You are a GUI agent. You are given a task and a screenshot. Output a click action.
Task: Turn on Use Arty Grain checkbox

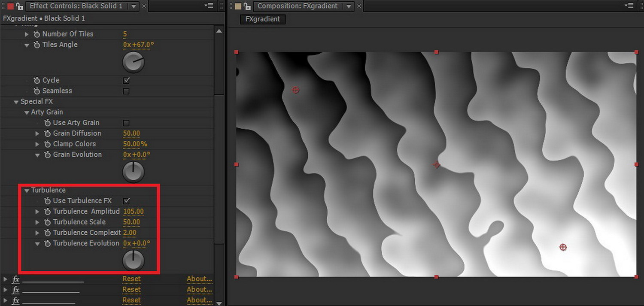point(126,123)
